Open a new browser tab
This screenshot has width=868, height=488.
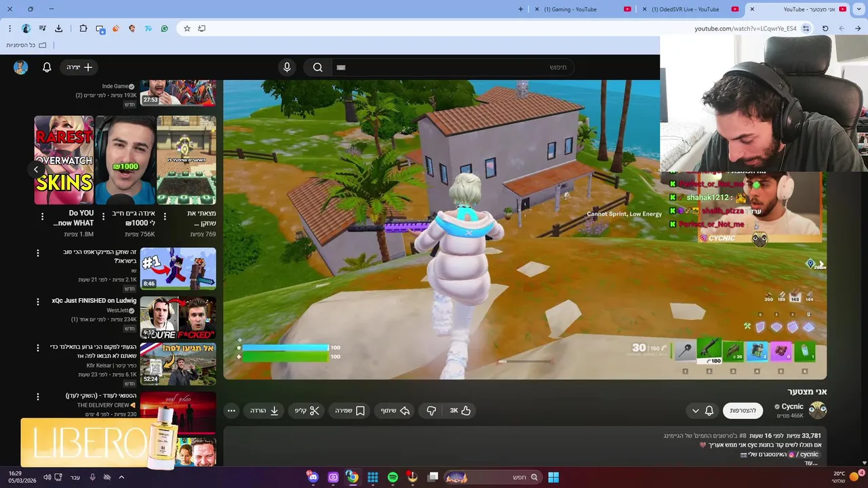pos(521,9)
